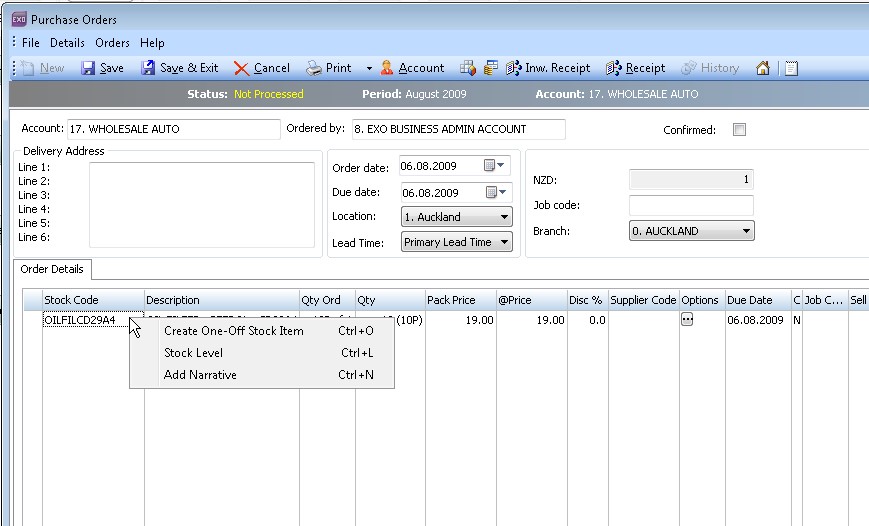Expand the Location dropdown

point(504,217)
